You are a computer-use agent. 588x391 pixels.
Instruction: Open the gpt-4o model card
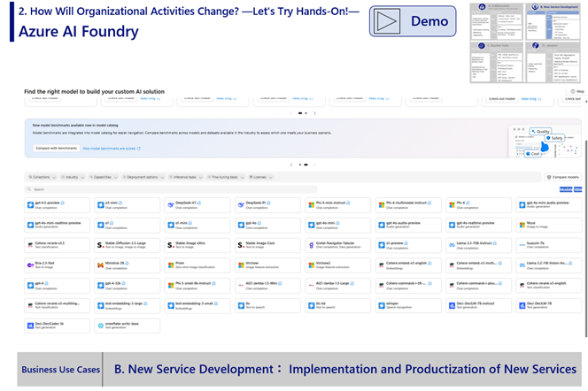[x=267, y=225]
